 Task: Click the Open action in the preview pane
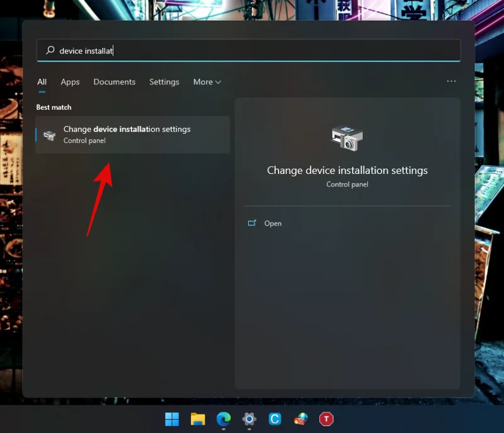(273, 223)
